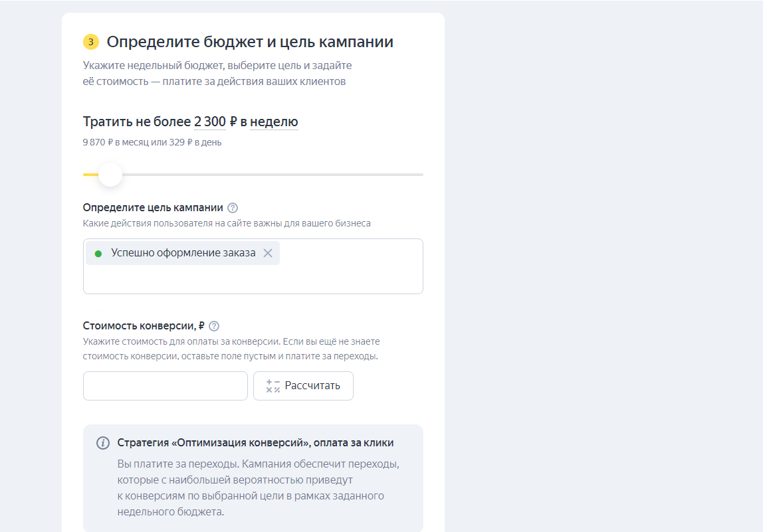This screenshot has height=532, width=763.
Task: Open goal list via empty campaign goal field area
Action: pos(253,280)
